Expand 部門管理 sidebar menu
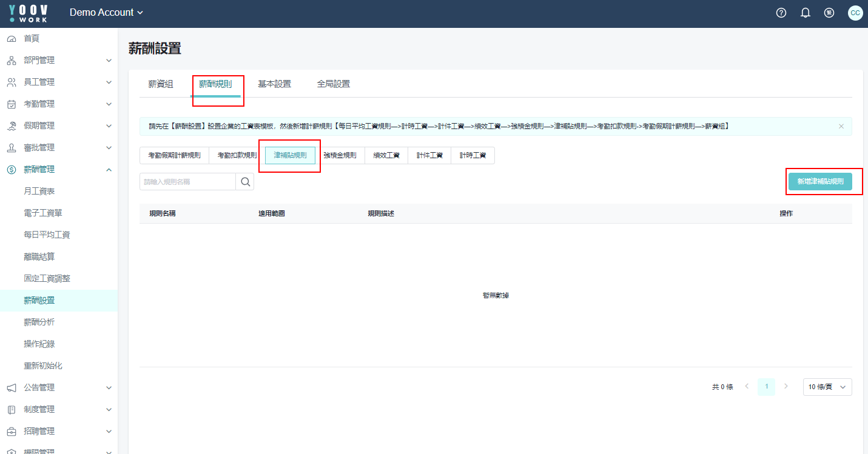 click(58, 60)
